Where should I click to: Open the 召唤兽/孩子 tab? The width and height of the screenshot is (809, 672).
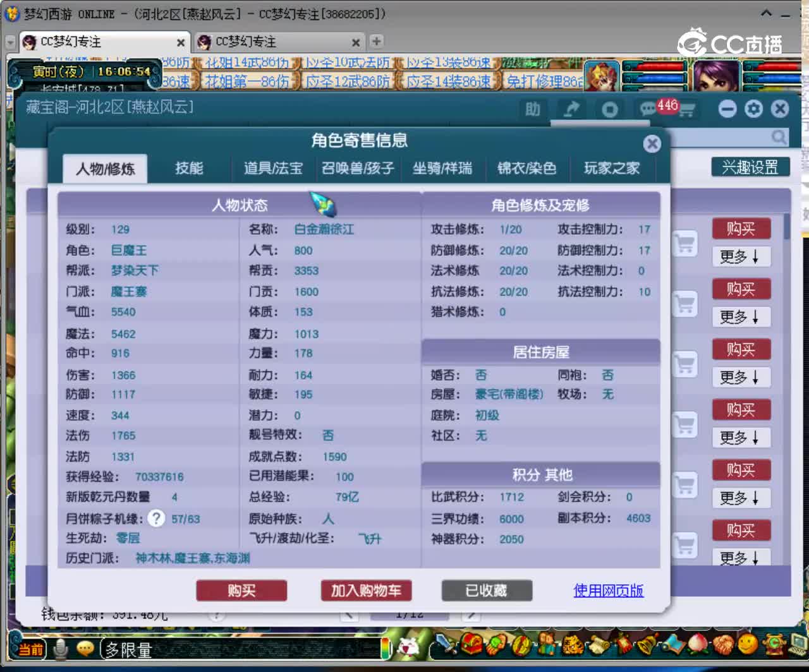358,168
